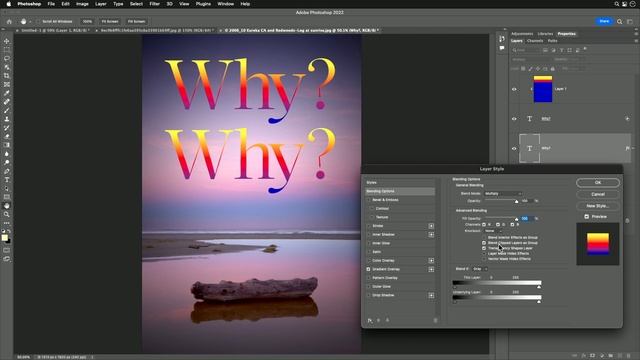
Task: Open the Filter menu
Action: point(154,4)
